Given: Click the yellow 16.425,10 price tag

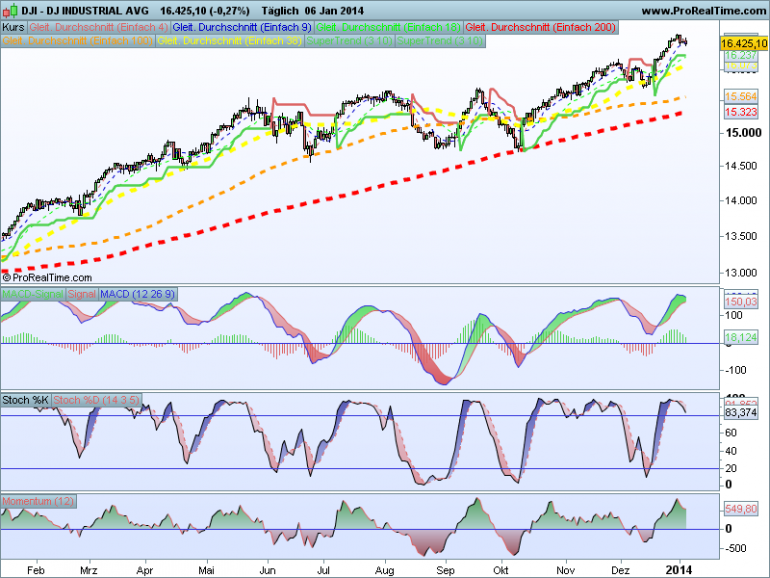Looking at the screenshot, I should click(743, 44).
